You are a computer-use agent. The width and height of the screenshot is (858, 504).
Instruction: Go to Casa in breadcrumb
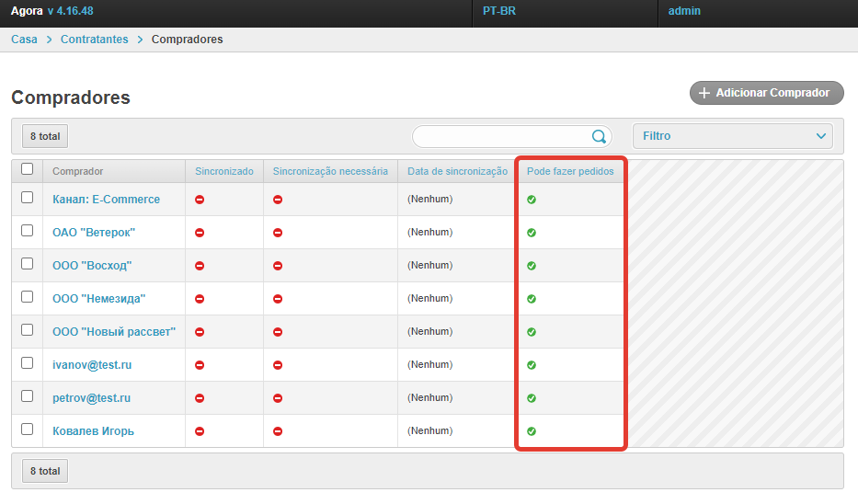[24, 40]
